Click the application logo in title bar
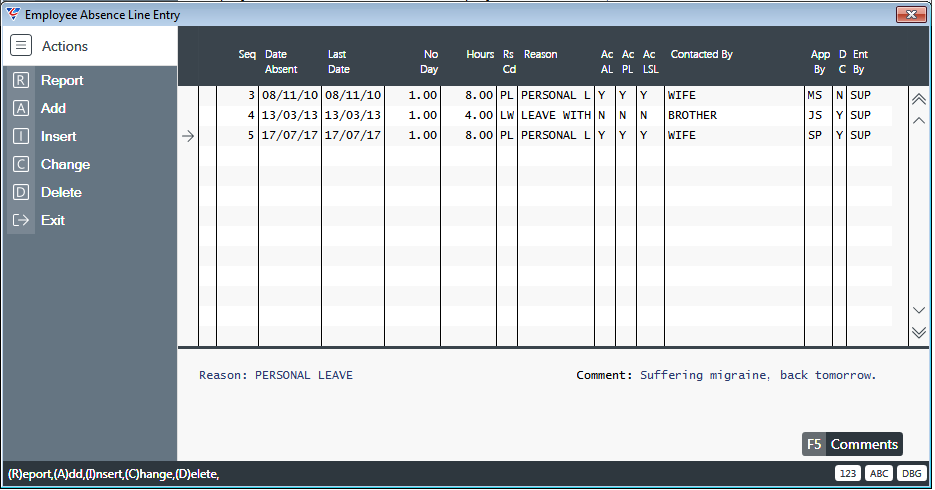The image size is (935, 490). click(x=13, y=14)
